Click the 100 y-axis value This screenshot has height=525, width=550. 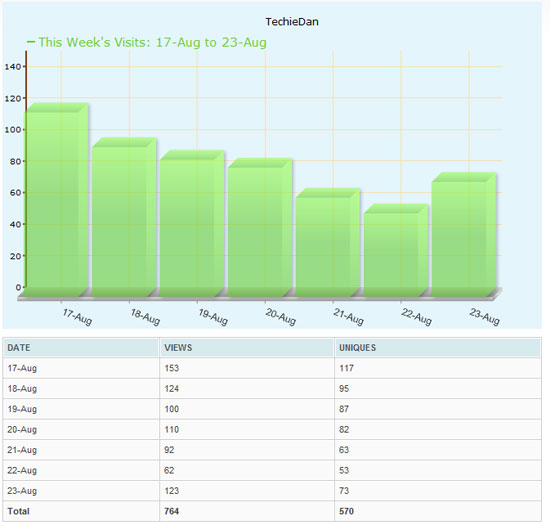[13, 130]
